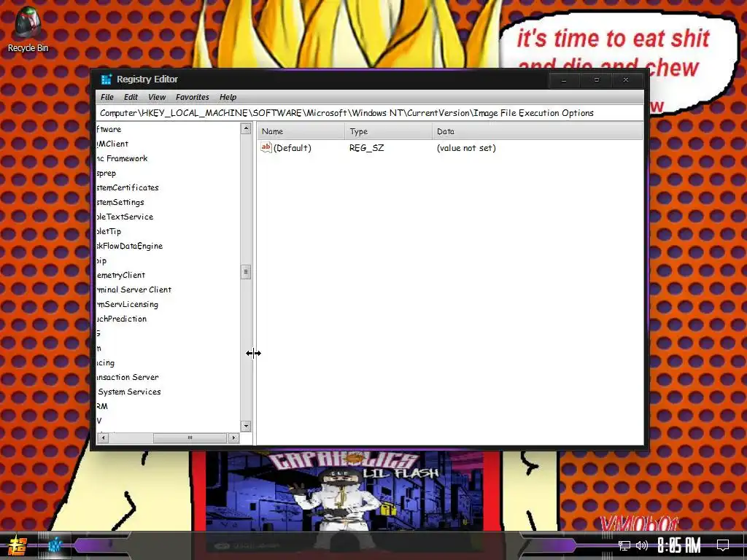Select the key ending in sprep
747x560 pixels.
tap(107, 174)
